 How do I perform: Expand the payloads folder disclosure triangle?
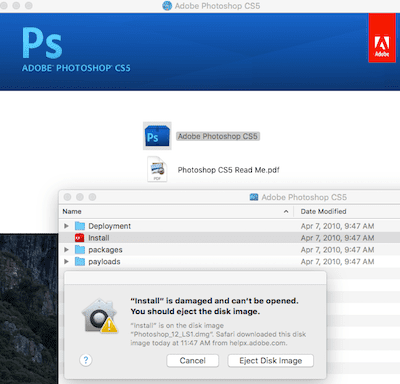pos(66,262)
